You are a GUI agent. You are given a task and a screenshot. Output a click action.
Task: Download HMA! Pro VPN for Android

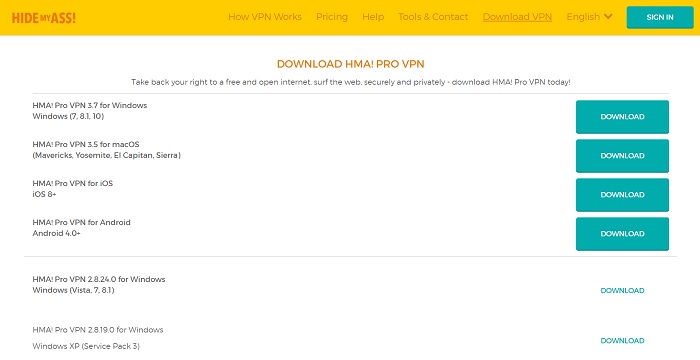point(622,234)
